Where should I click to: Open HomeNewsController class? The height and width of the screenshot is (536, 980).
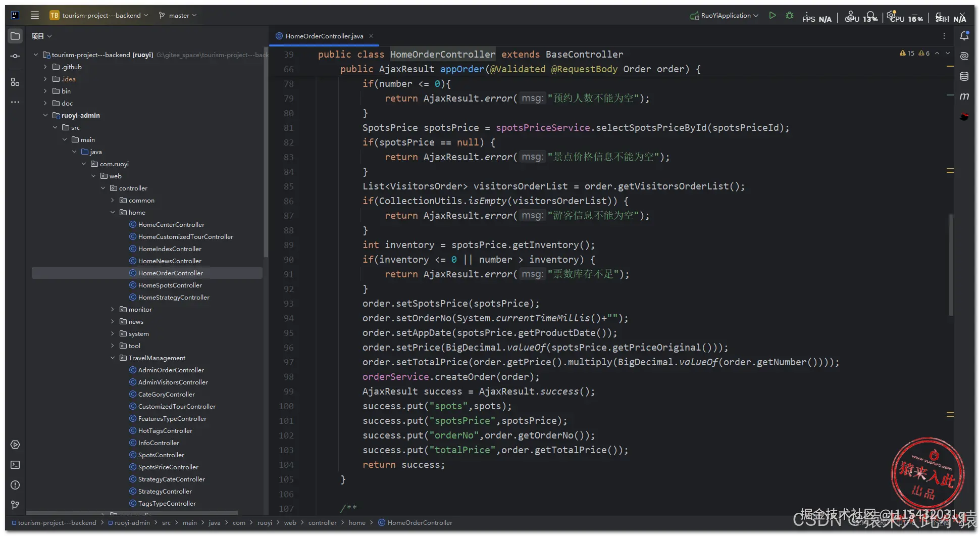point(170,261)
